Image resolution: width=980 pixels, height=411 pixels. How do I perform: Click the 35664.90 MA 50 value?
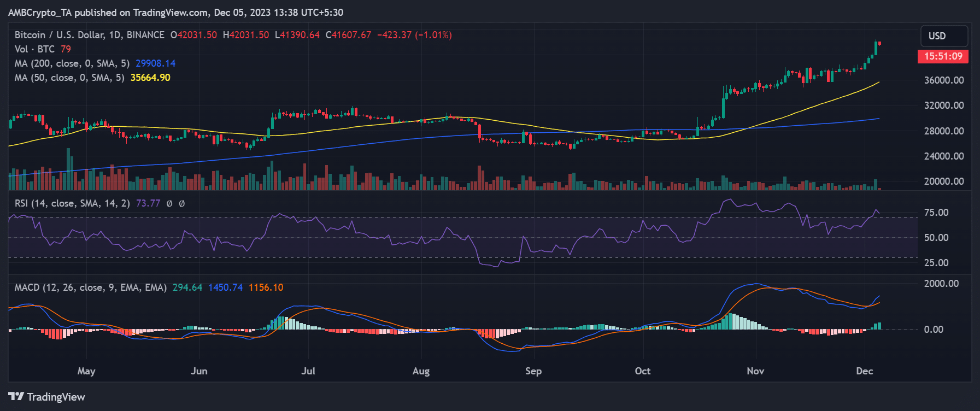pyautogui.click(x=150, y=78)
